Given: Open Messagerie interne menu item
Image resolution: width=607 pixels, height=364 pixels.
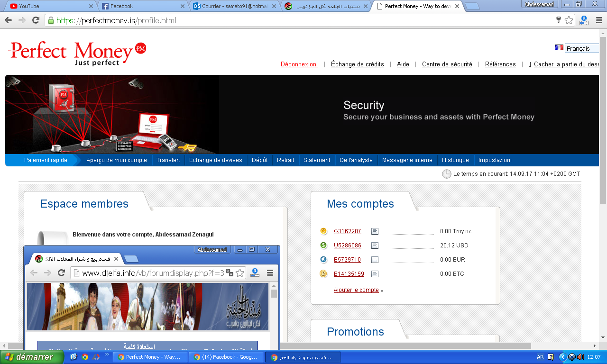Looking at the screenshot, I should pyautogui.click(x=407, y=160).
